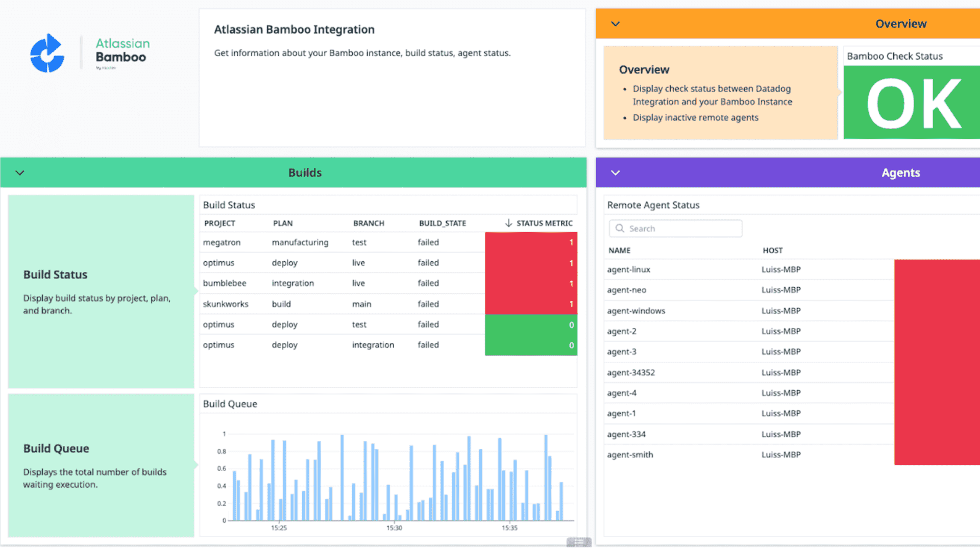980x551 pixels.
Task: Click 'Luiss-MBP' host for agent-smith
Action: tap(781, 455)
